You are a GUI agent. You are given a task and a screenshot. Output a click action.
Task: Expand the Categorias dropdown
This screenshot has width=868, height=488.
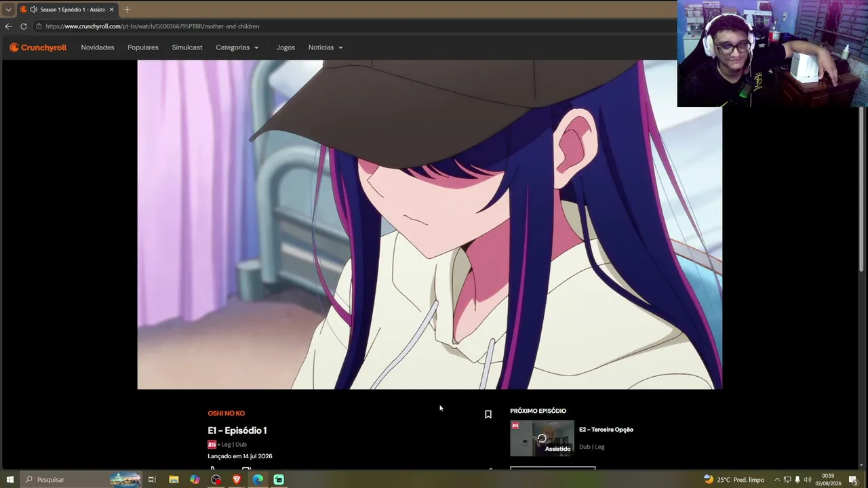(237, 47)
